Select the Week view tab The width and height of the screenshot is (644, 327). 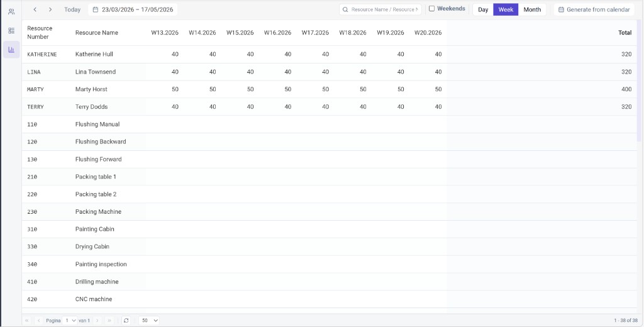tap(506, 9)
